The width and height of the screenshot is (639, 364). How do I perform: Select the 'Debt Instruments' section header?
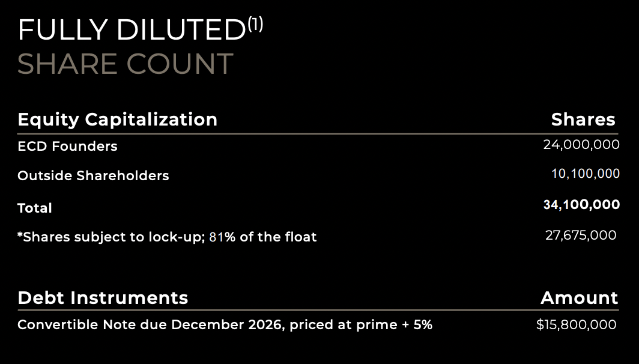tap(103, 298)
